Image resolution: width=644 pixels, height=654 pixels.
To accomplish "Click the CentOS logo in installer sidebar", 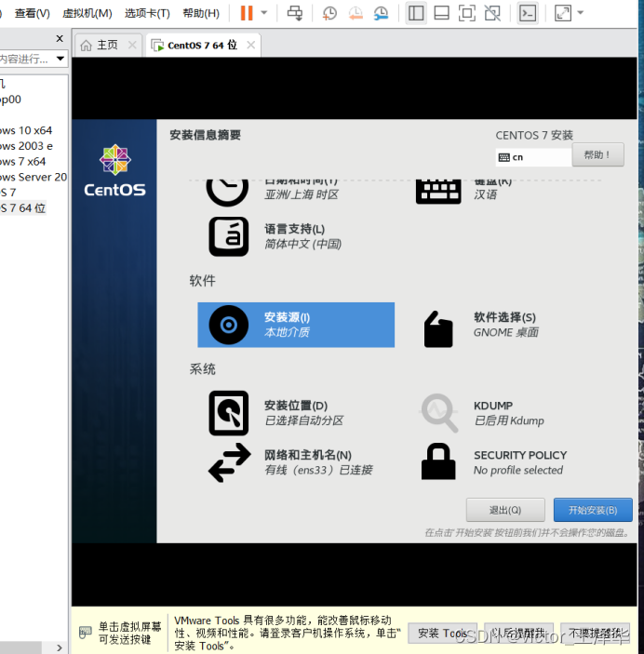I will [114, 170].
